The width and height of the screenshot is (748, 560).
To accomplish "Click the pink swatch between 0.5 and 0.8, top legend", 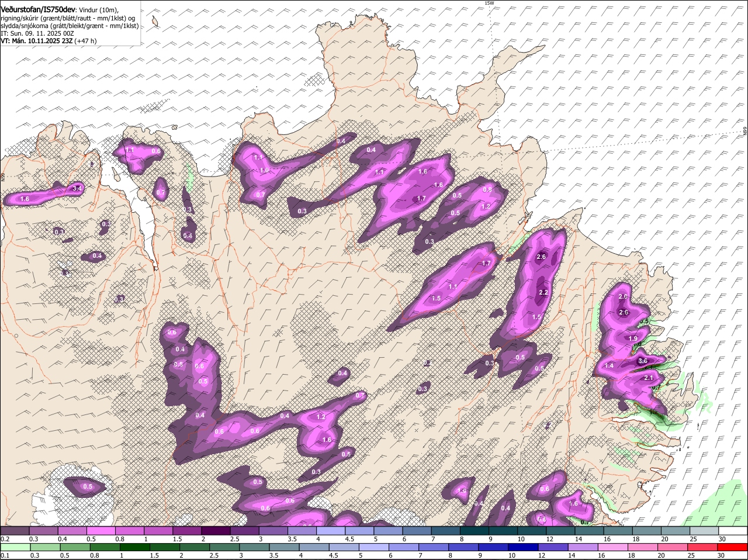I will [x=101, y=531].
